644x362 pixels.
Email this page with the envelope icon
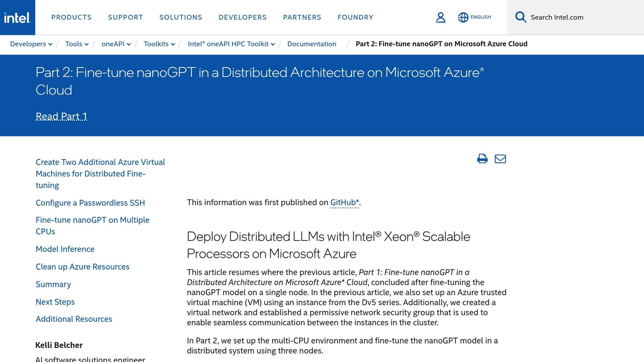[x=500, y=159]
